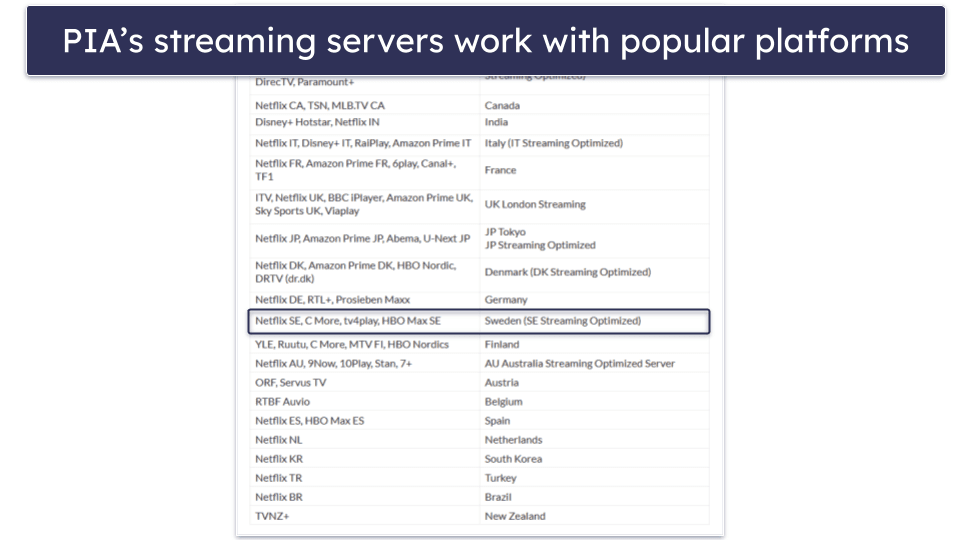This screenshot has width=960, height=540.
Task: Select the 'New Zealand' server cell
Action: point(594,516)
